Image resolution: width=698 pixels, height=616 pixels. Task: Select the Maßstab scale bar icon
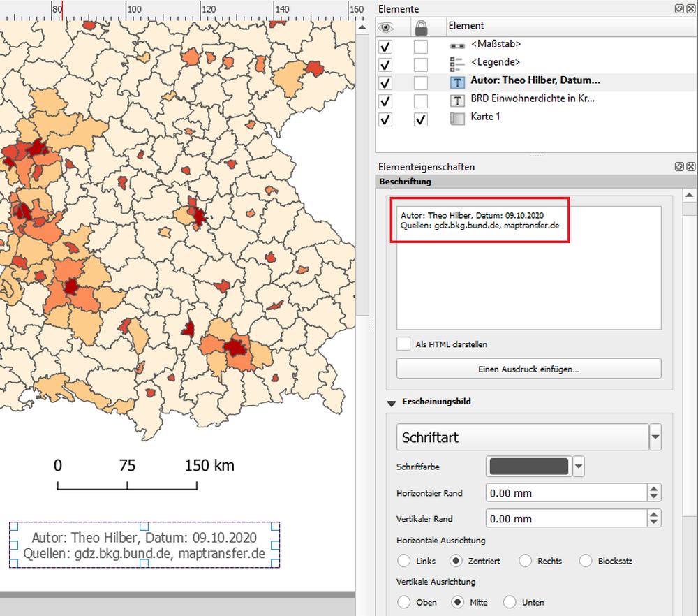click(457, 43)
